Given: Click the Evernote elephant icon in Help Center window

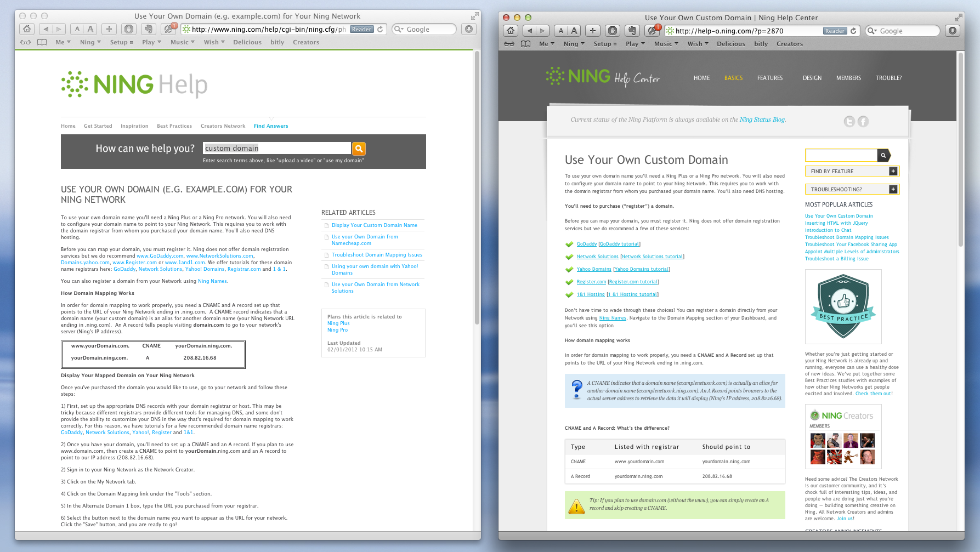Looking at the screenshot, I should point(632,31).
